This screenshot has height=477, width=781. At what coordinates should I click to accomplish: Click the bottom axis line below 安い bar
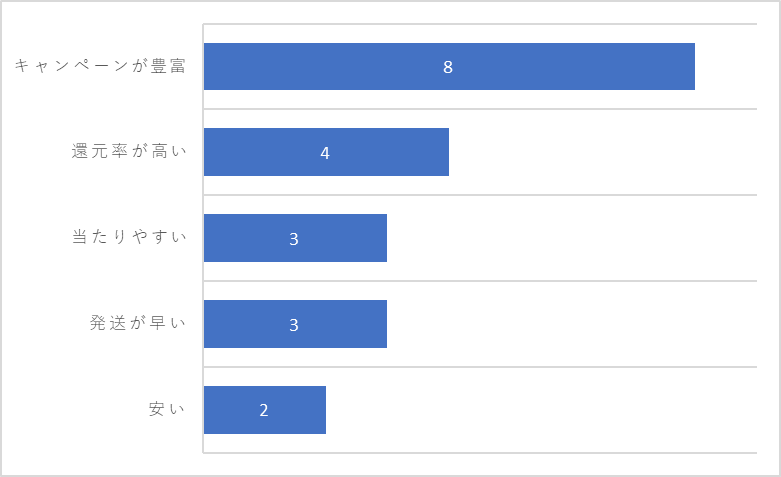pos(480,453)
